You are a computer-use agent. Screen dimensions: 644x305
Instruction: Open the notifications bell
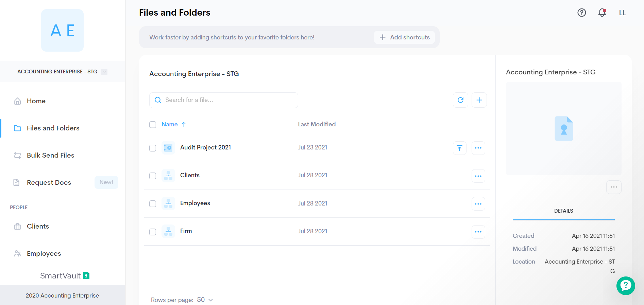[602, 13]
